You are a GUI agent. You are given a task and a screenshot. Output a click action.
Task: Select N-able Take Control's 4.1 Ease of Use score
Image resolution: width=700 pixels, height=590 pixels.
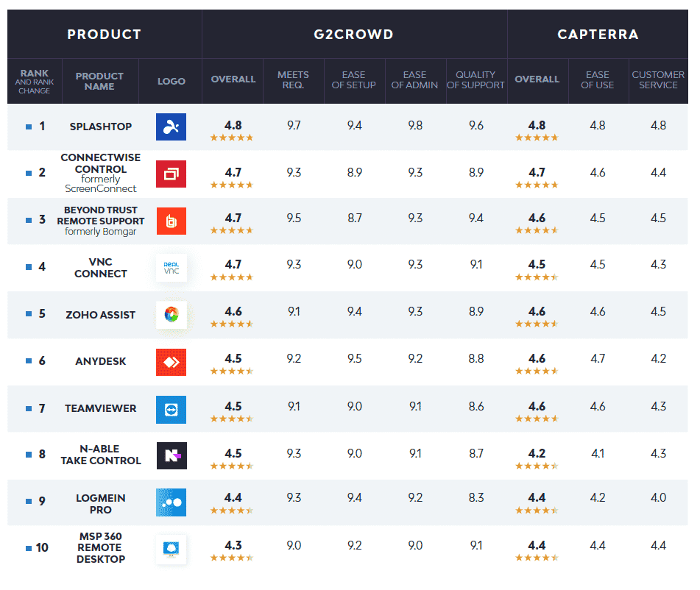coord(598,454)
